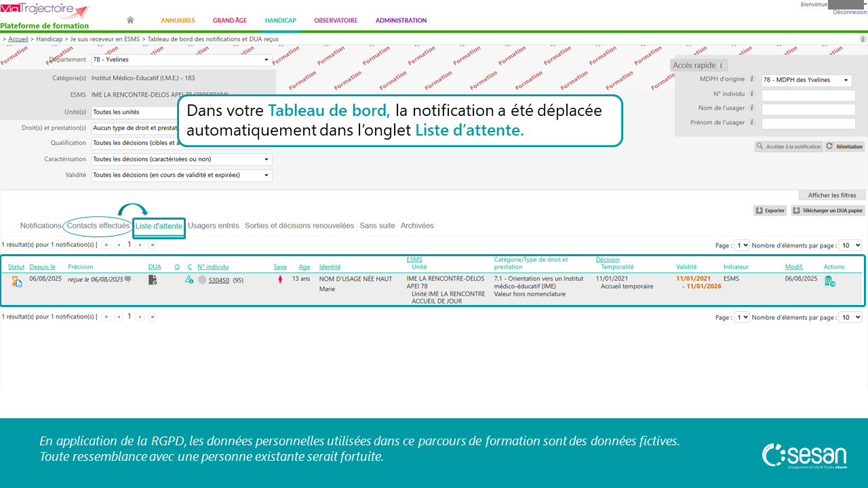
Task: Switch to the Usagers entrés tab
Action: (x=213, y=226)
